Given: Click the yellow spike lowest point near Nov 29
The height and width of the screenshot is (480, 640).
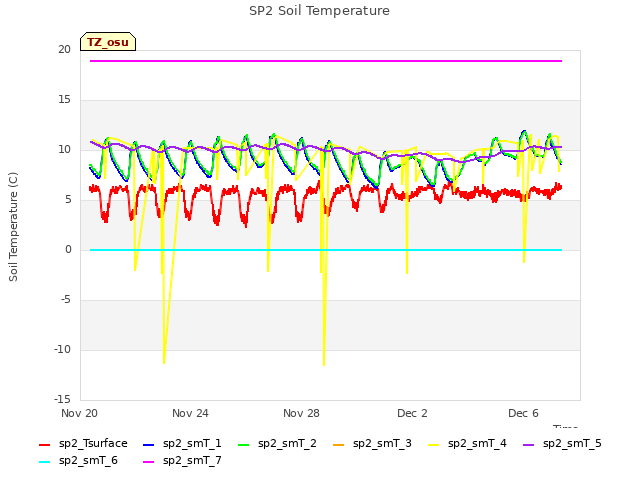Looking at the screenshot, I should pyautogui.click(x=324, y=364).
